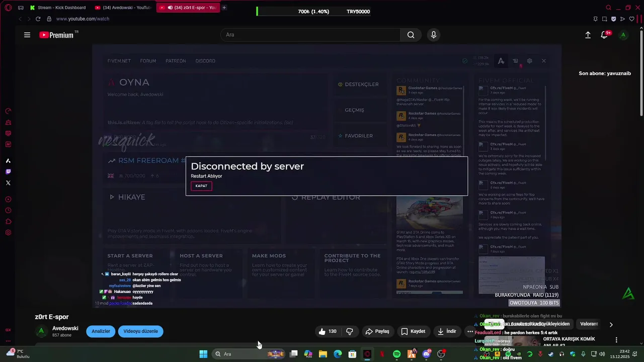Click KAPAT on the Disconnected dialog

click(x=201, y=186)
